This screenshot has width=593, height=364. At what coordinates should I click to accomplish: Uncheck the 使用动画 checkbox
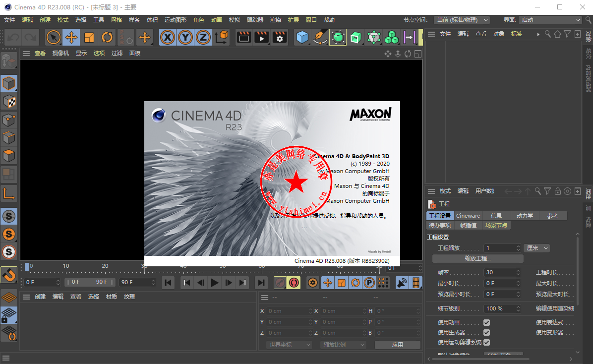(487, 323)
